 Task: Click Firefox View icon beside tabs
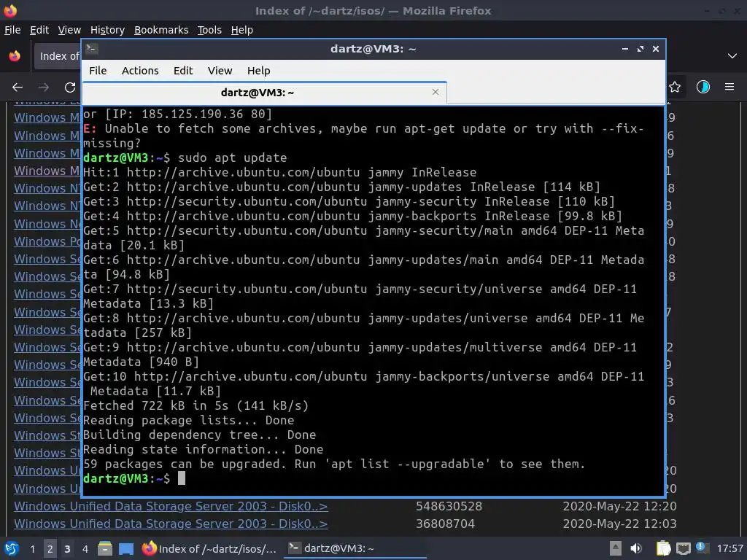pos(15,55)
